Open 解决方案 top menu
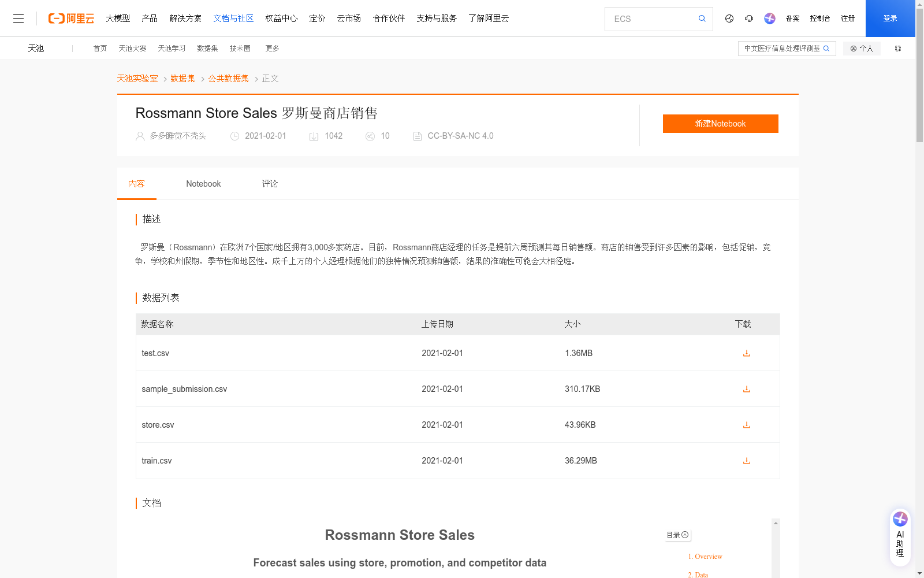The image size is (924, 578). [x=185, y=18]
